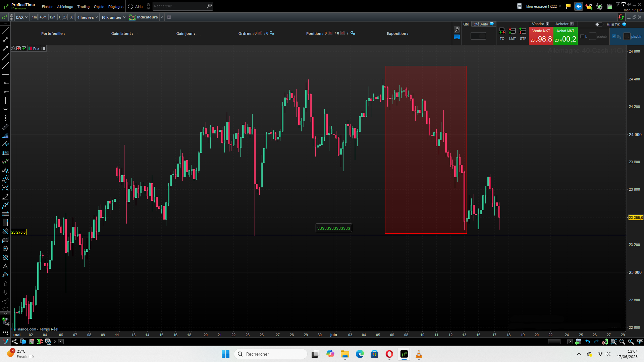644x362 pixels.
Task: Uncheck the Sg pts/ctr checkbox
Action: (614, 37)
